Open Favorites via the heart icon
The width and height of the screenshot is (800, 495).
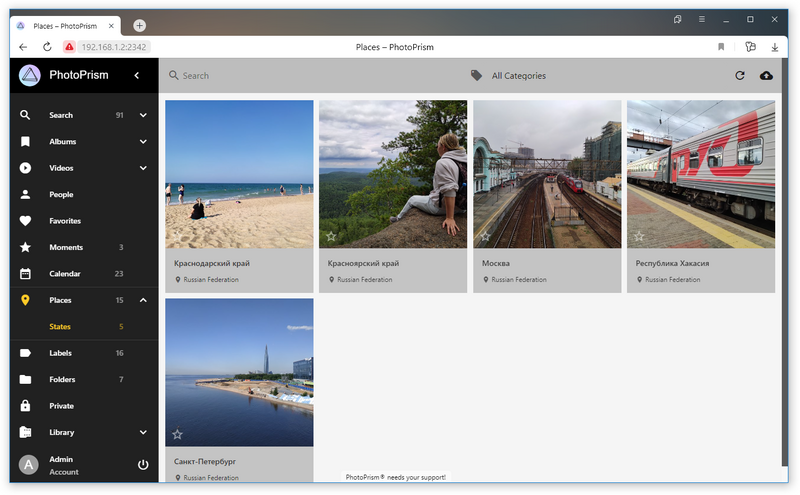point(25,221)
